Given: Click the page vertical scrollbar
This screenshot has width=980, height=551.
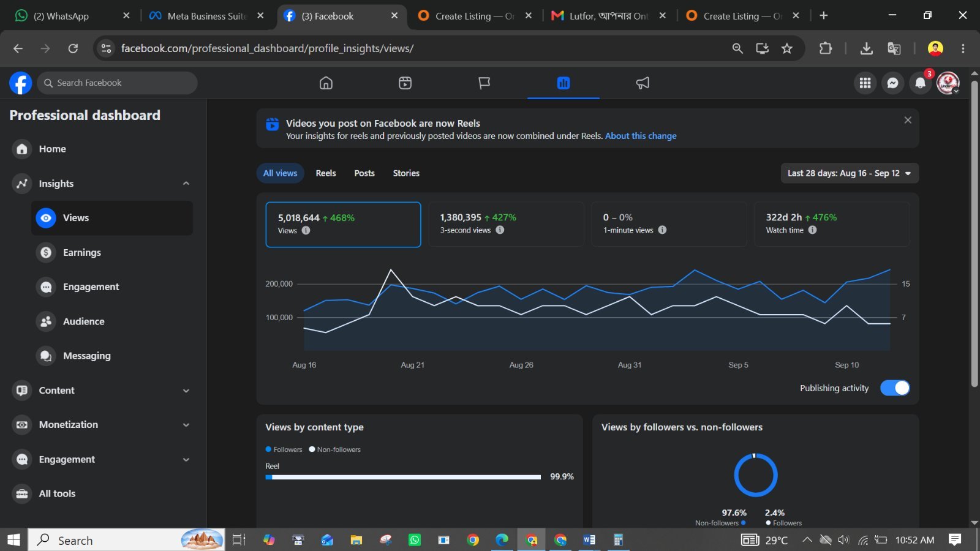Looking at the screenshot, I should (x=974, y=233).
